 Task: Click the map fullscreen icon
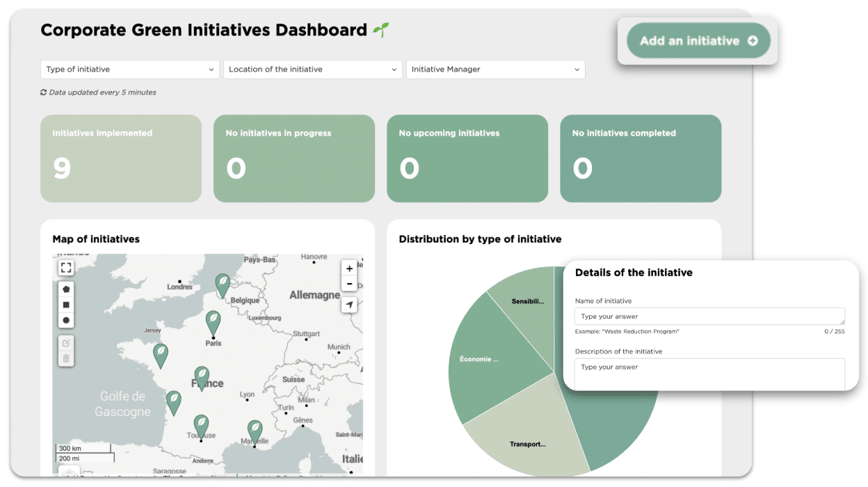66,267
